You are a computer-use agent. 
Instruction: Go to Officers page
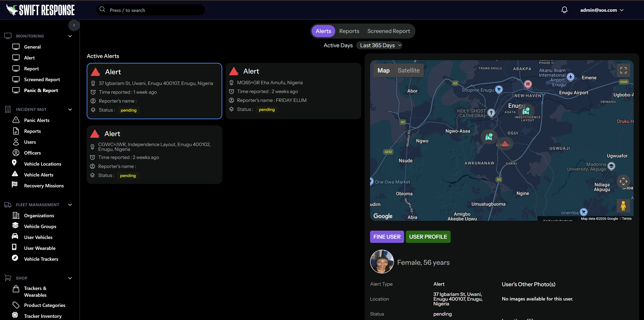click(32, 153)
